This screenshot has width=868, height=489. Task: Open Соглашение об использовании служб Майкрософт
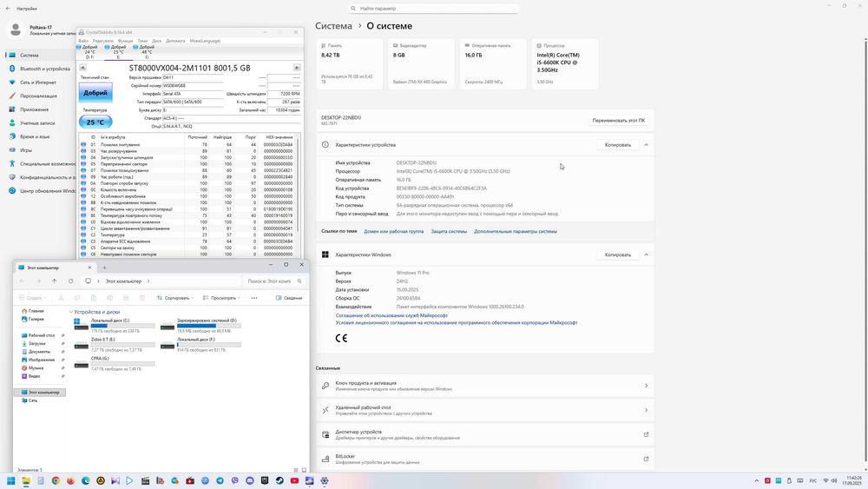pos(391,315)
